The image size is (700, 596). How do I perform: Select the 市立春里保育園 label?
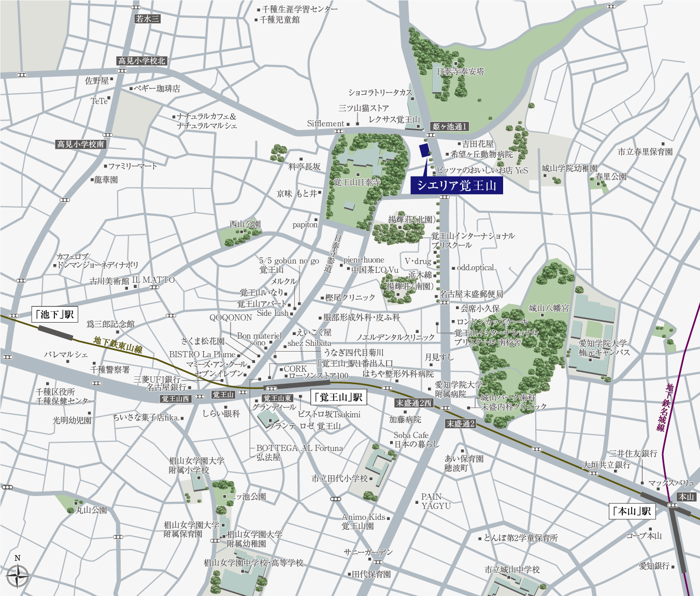(645, 152)
